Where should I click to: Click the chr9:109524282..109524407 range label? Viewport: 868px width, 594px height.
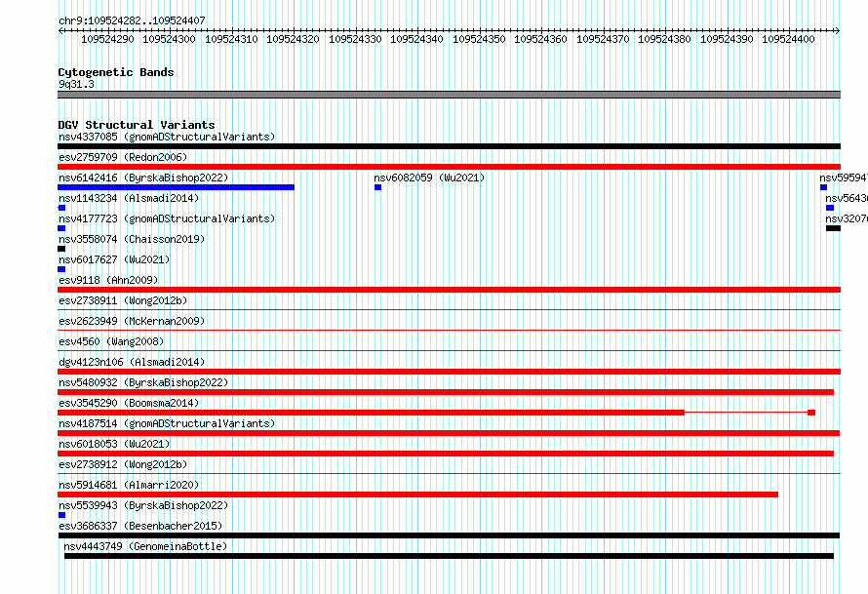tap(132, 20)
